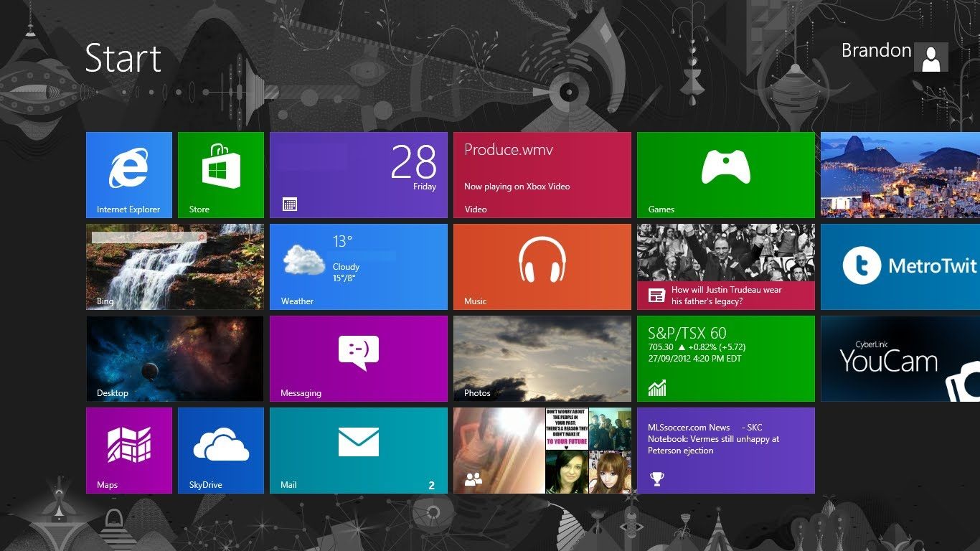View the waterfall image on the Bing tile
The height and width of the screenshot is (551, 980).
[174, 266]
